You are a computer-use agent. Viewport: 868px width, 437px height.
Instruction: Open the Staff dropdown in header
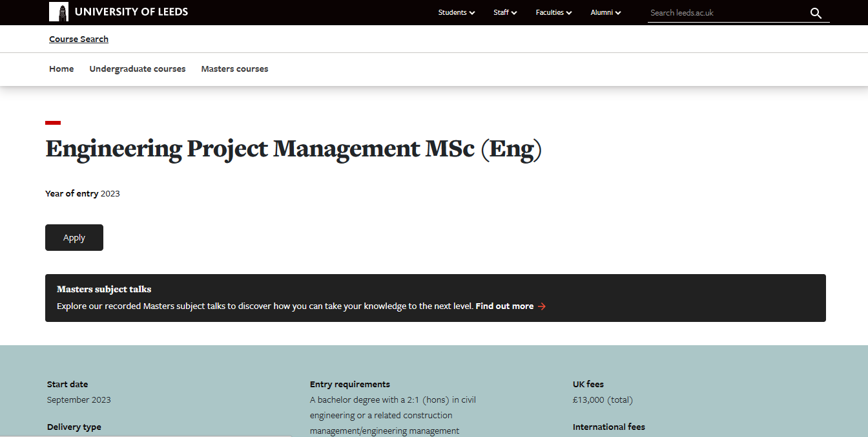505,12
